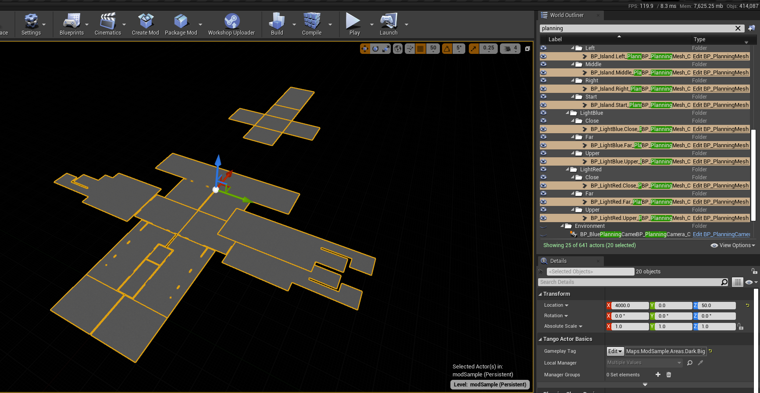Select the scale gizmo mode in viewport
Screen dimensions: 760x393
385,48
